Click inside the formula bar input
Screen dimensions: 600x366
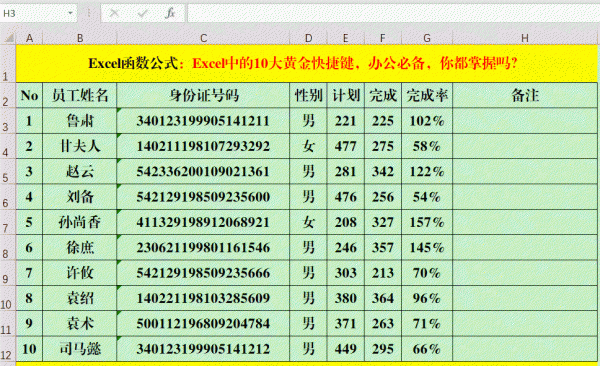click(393, 13)
